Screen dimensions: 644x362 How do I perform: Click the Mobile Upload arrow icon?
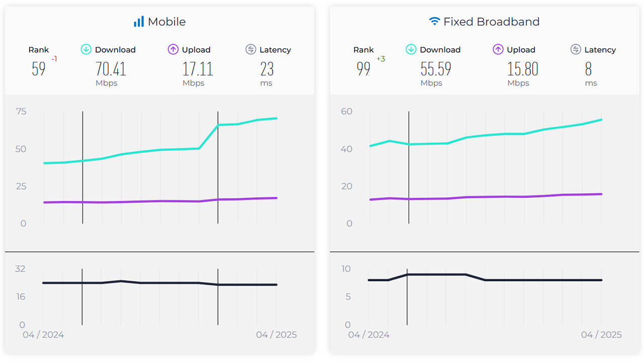173,49
